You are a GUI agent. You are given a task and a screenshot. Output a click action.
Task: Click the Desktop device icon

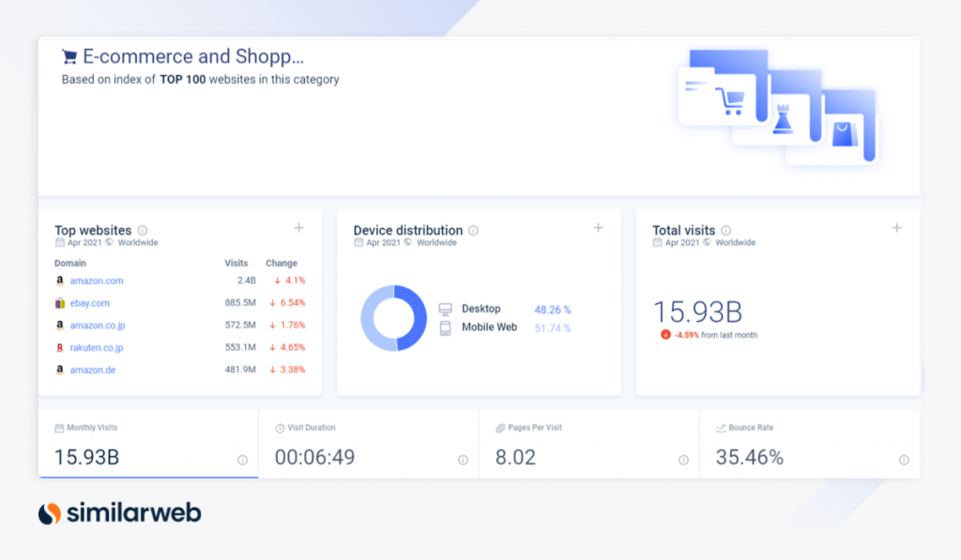pyautogui.click(x=445, y=309)
